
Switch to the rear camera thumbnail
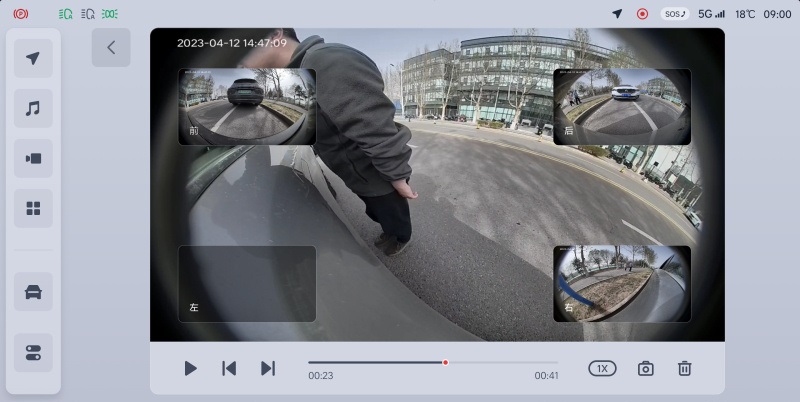[x=621, y=106]
